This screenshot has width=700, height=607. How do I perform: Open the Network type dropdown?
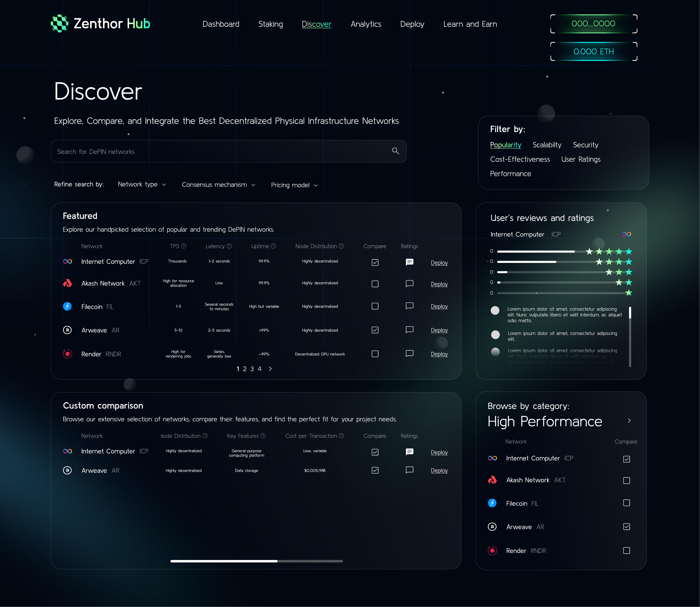pyautogui.click(x=141, y=185)
